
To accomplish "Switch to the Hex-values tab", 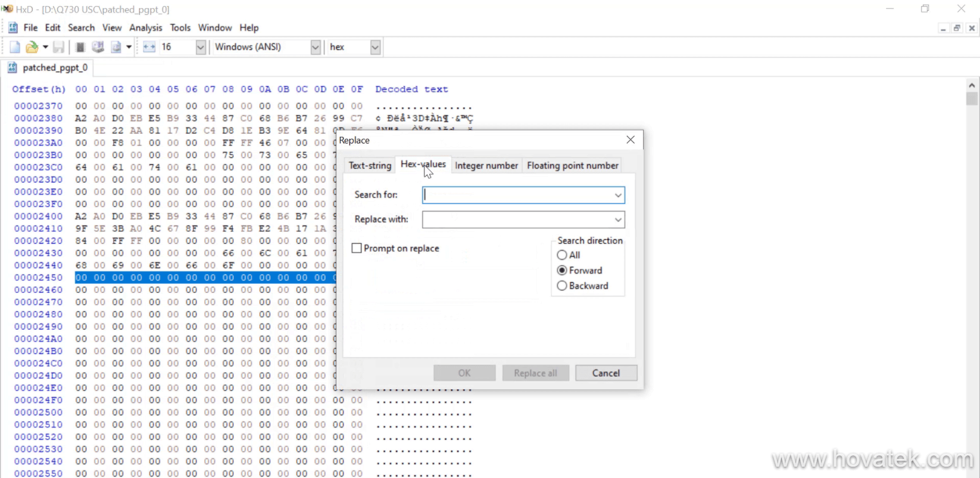I will click(423, 164).
